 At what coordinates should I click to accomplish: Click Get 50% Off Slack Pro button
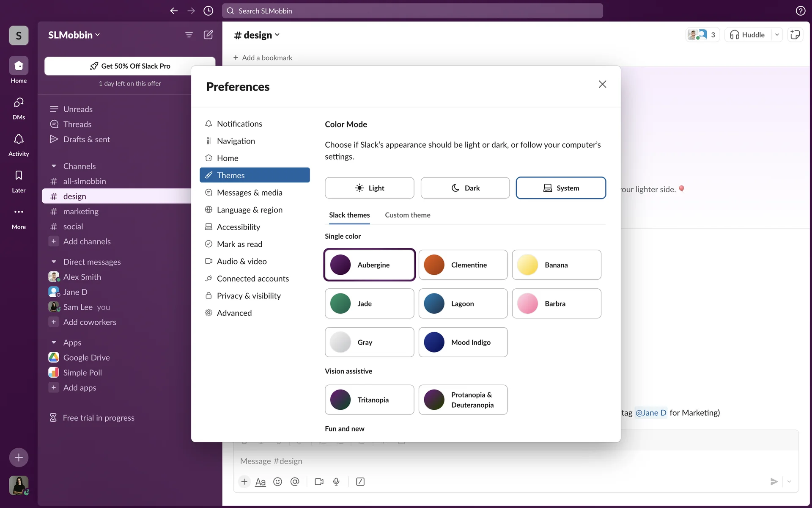click(130, 66)
